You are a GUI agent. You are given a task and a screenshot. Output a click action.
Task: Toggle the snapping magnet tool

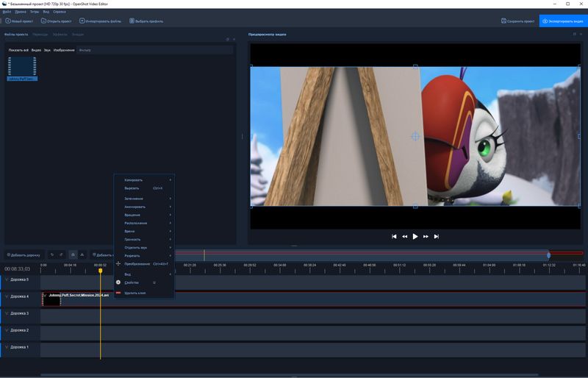tap(73, 255)
